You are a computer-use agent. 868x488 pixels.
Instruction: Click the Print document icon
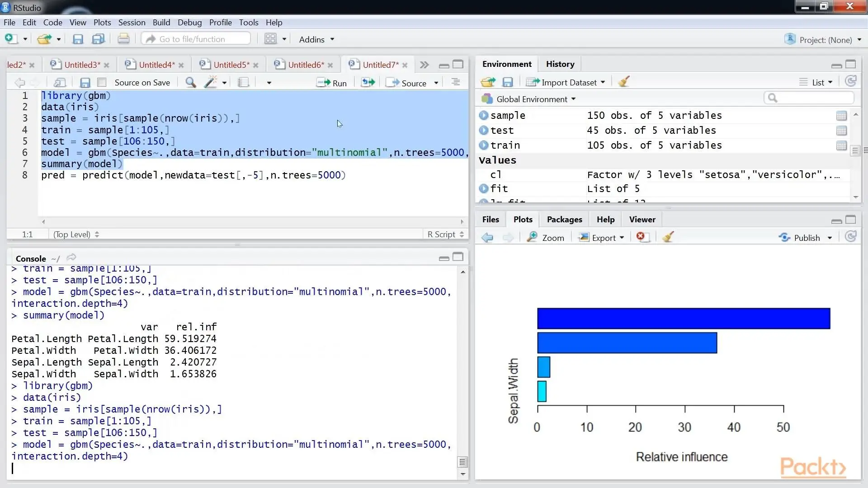point(123,39)
